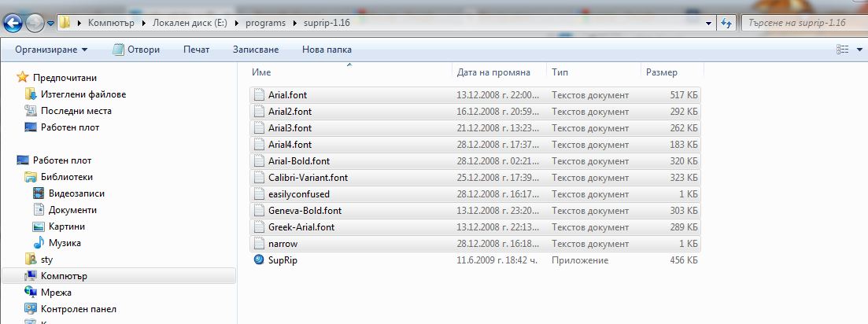Expand the arrow after Компютър breadcrumb

[144, 24]
